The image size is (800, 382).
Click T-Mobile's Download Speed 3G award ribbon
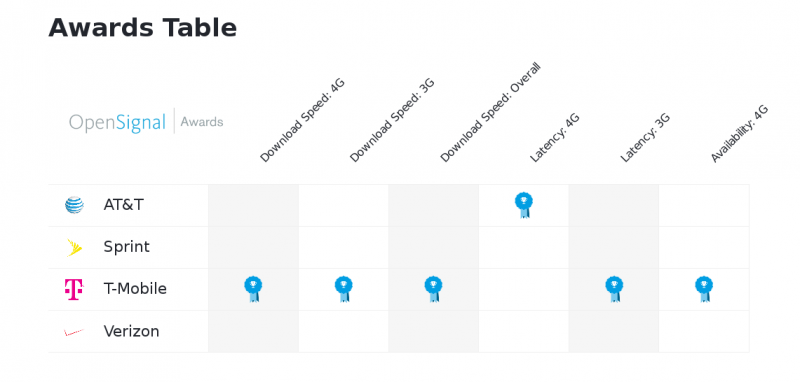343,289
